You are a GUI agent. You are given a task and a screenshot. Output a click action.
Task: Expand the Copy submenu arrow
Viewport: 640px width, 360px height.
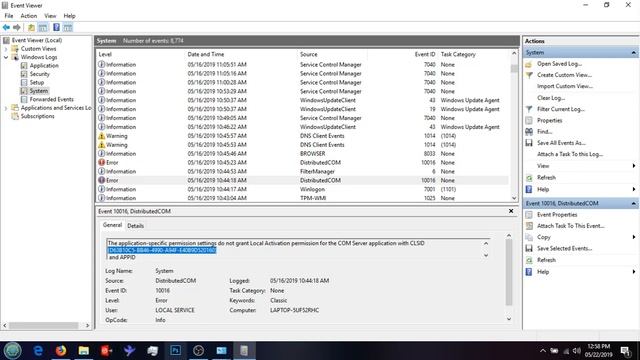click(633, 237)
